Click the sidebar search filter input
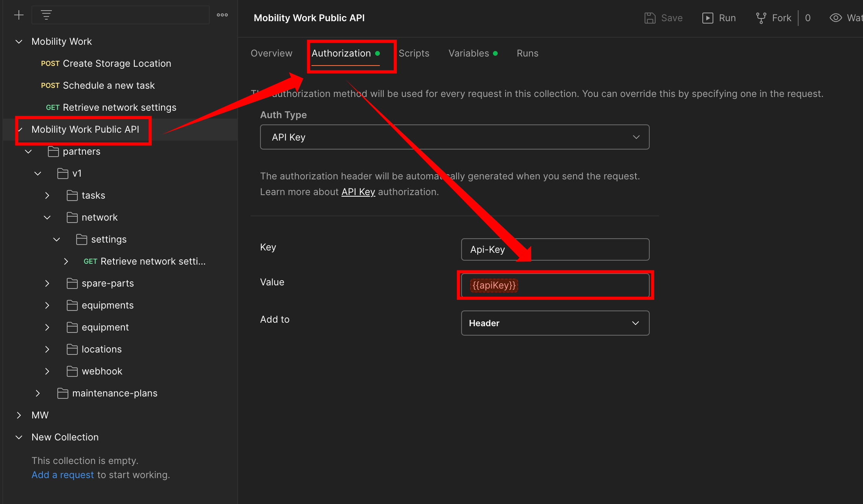 pyautogui.click(x=120, y=15)
